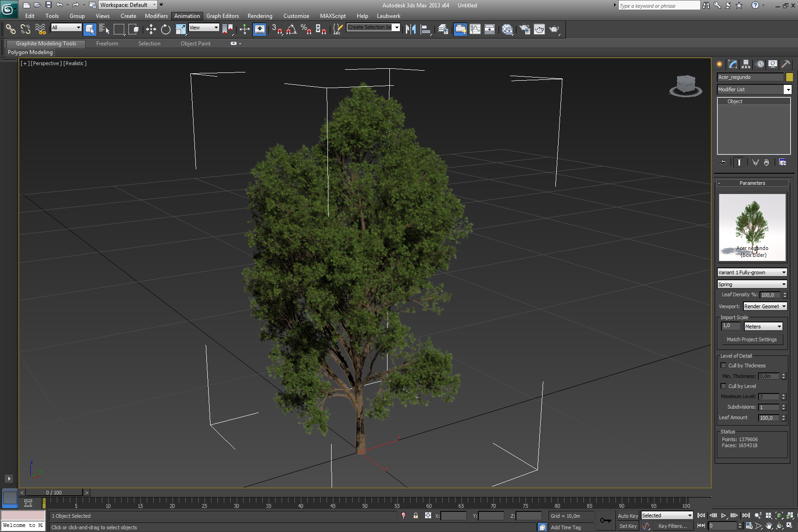The height and width of the screenshot is (532, 798).
Task: Switch to the Utilities panel tab
Action: [786, 64]
